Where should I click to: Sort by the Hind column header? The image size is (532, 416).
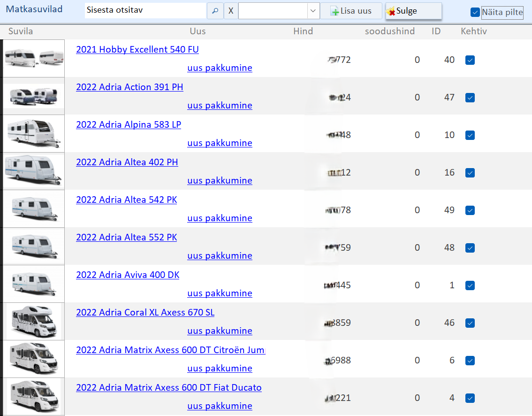(x=303, y=31)
